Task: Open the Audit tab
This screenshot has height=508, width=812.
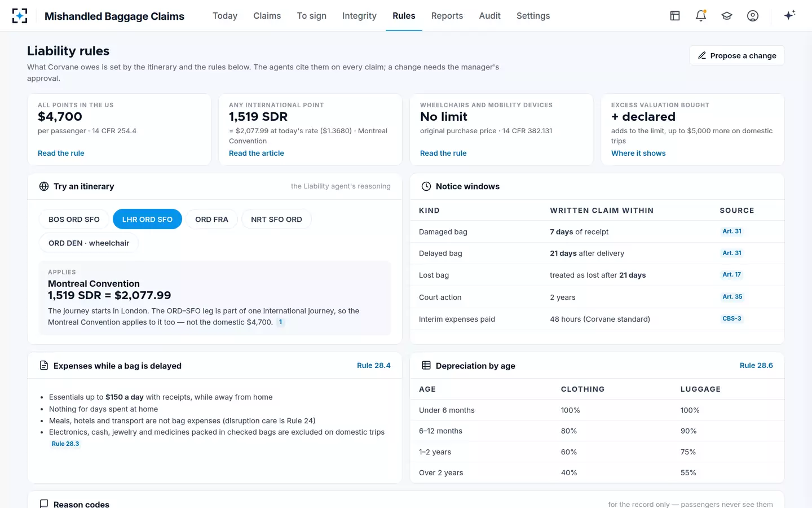Action: coord(489,16)
